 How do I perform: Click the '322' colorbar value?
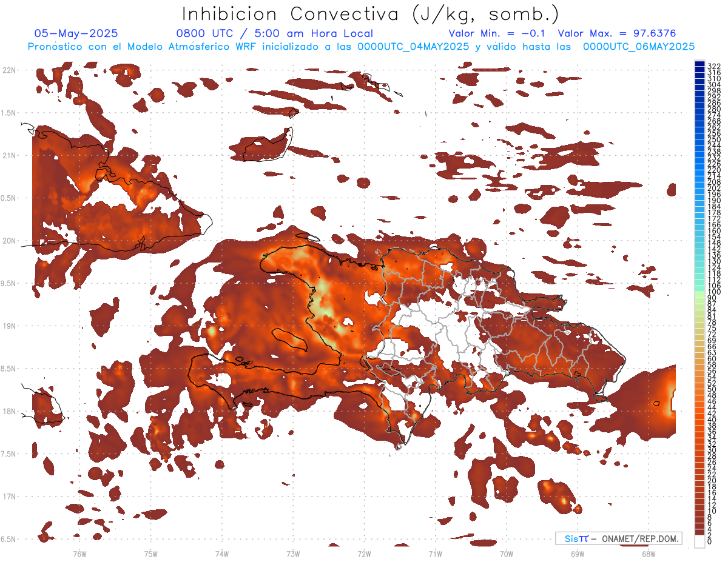714,65
